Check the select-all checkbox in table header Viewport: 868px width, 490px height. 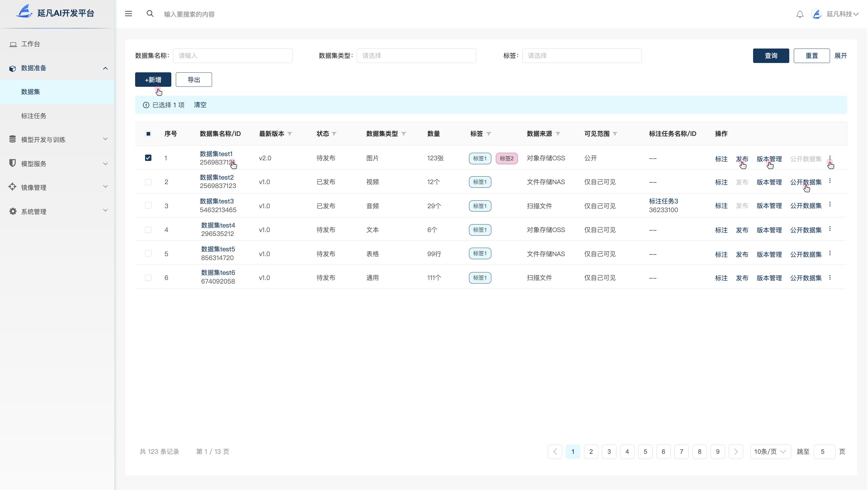tap(148, 134)
